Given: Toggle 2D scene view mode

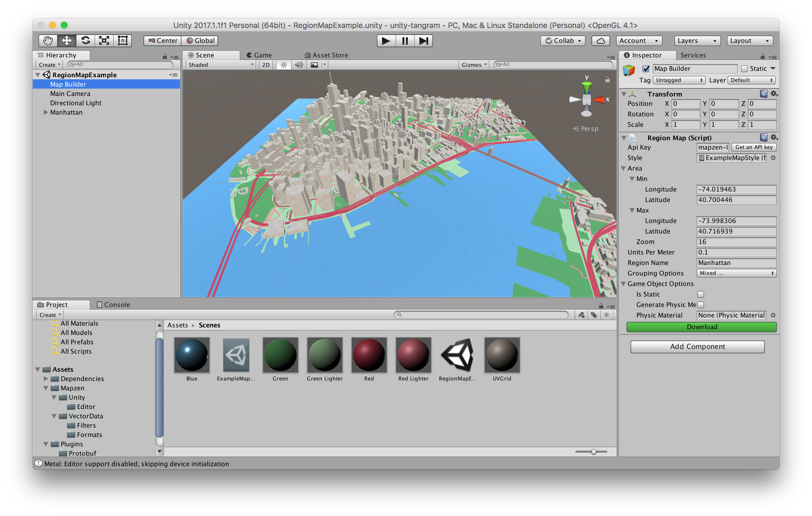Looking at the screenshot, I should click(x=266, y=65).
